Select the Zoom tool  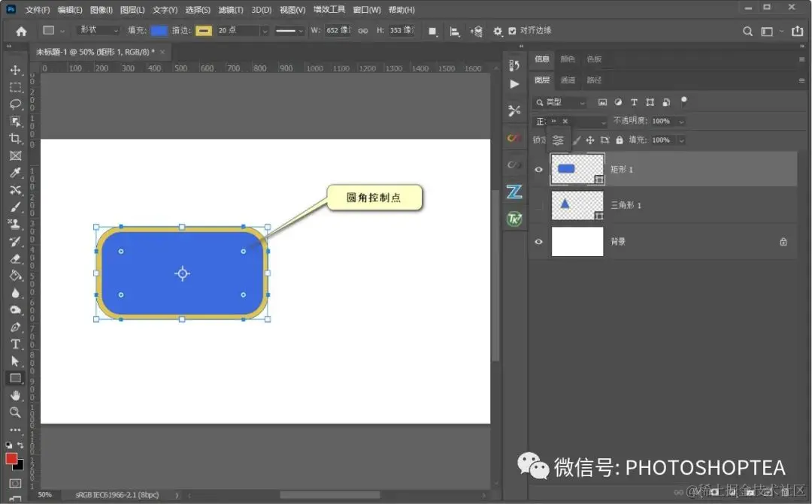click(x=16, y=412)
